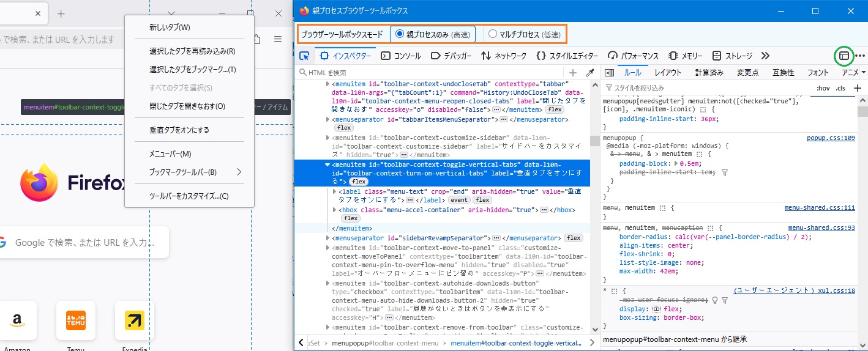Click 垂直タブをオンにする menu item

click(x=179, y=130)
